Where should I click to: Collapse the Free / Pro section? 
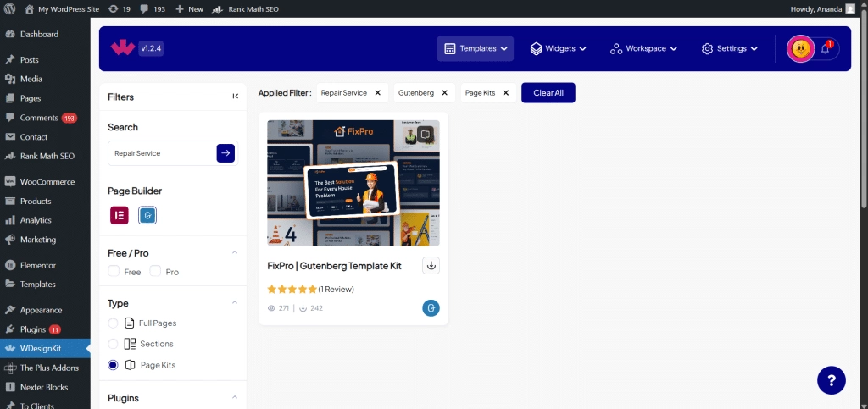tap(234, 252)
